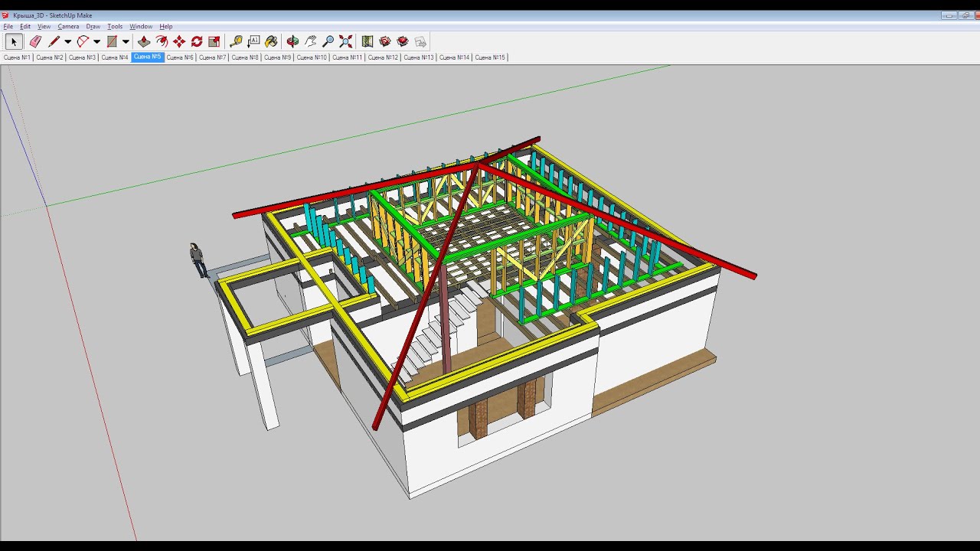980x551 pixels.
Task: Switch to scene tab Сцена №3
Action: tap(82, 57)
